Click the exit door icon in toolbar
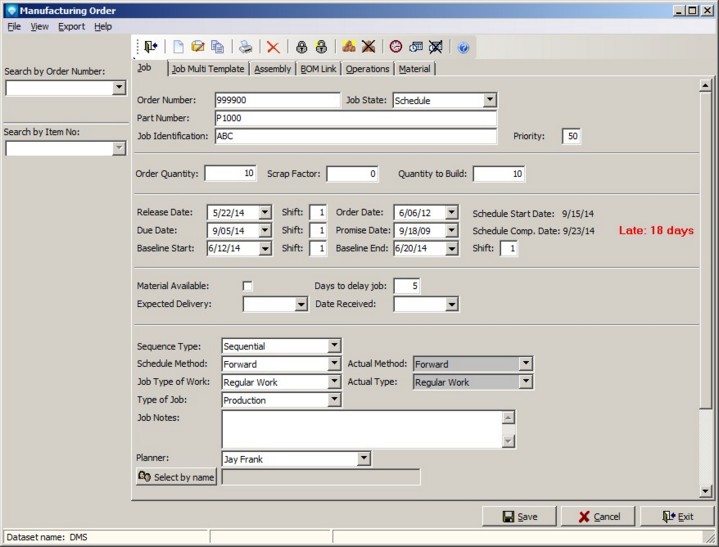The image size is (719, 547). pos(151,47)
